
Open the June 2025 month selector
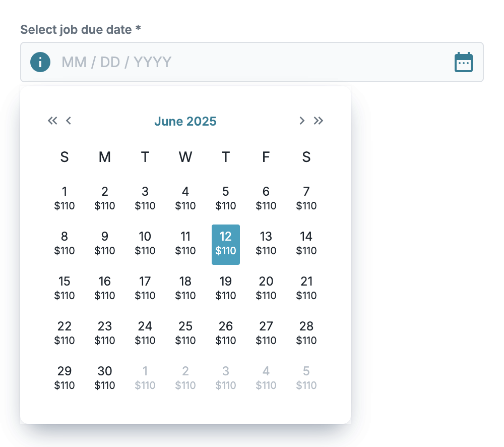pos(185,121)
